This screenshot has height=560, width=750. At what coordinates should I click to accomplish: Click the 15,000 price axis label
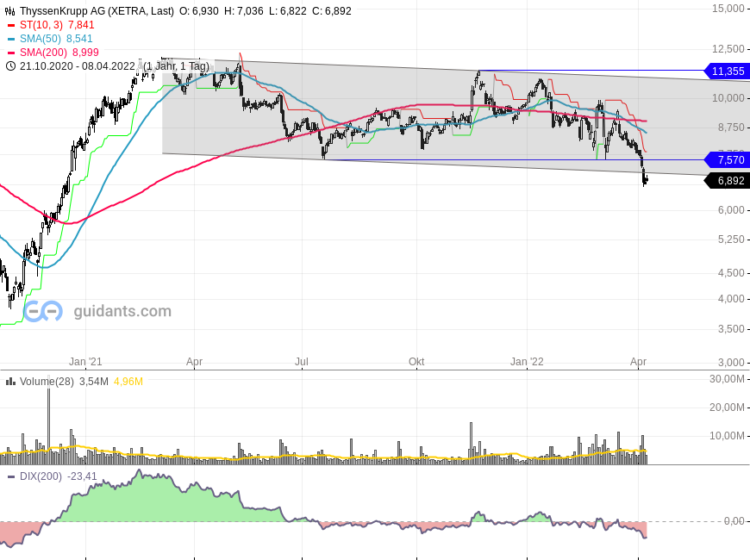coord(728,8)
